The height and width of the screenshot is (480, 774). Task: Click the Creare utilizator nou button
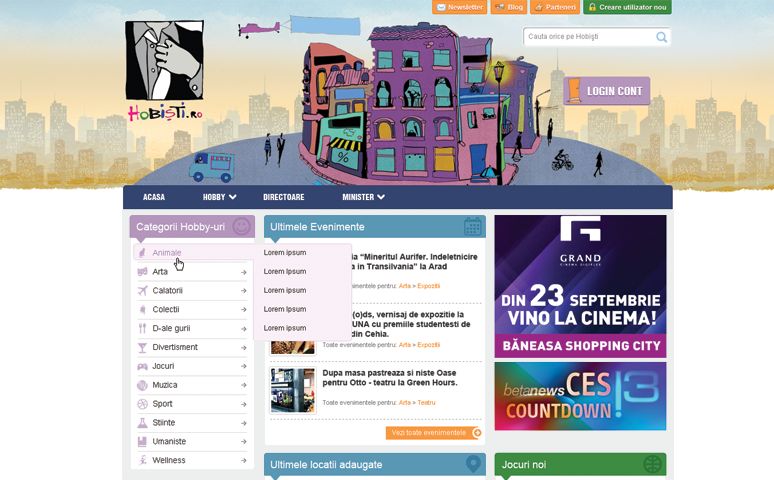(627, 7)
